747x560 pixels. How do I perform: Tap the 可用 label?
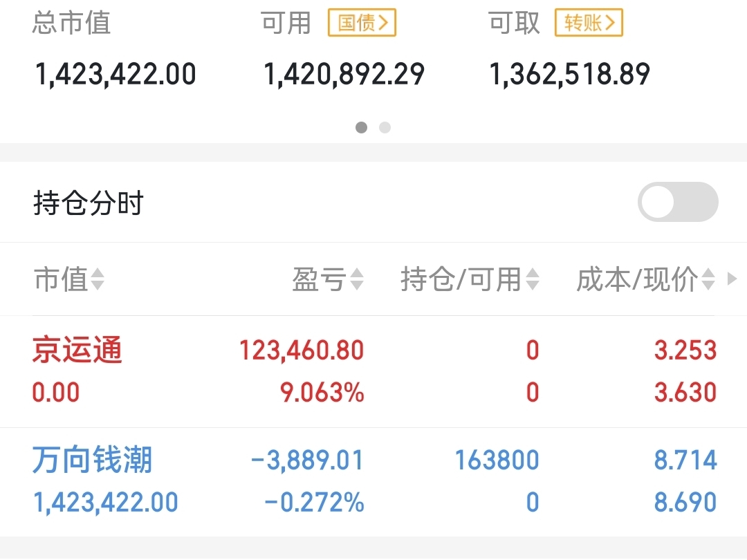click(x=286, y=23)
